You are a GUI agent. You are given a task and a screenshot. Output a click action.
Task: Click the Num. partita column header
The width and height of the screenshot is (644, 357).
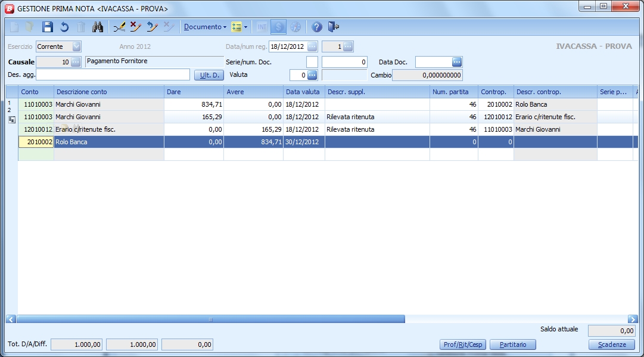tap(454, 92)
